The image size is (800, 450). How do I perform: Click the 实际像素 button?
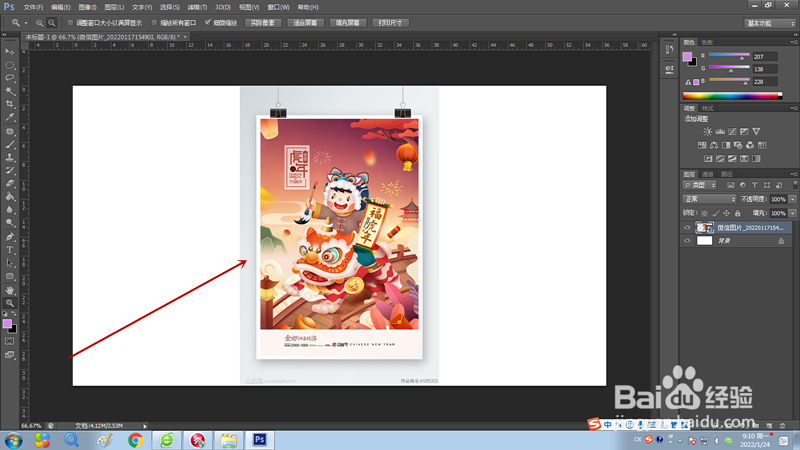click(263, 23)
